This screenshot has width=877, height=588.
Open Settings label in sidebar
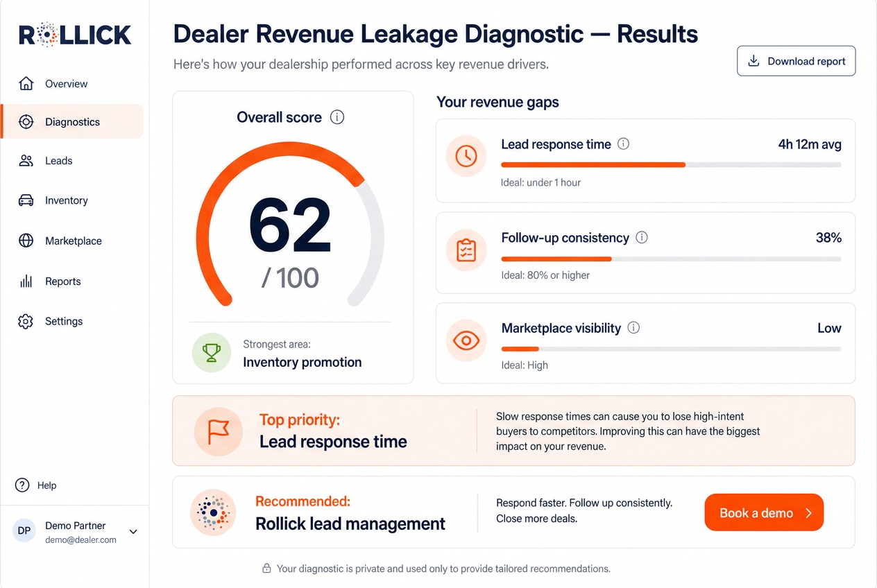coord(64,322)
